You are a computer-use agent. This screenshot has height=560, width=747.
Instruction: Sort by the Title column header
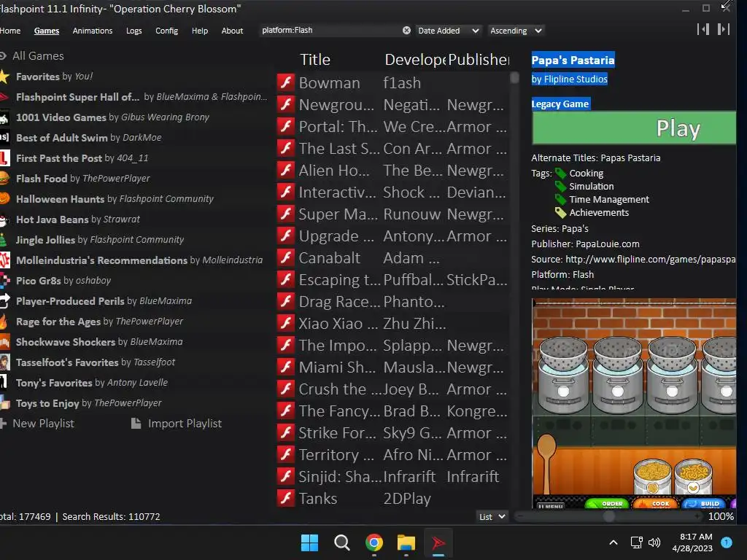tap(315, 60)
